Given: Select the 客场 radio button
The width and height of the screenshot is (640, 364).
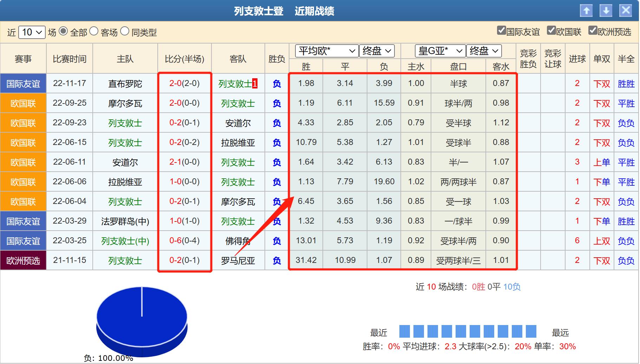Looking at the screenshot, I should [x=93, y=32].
